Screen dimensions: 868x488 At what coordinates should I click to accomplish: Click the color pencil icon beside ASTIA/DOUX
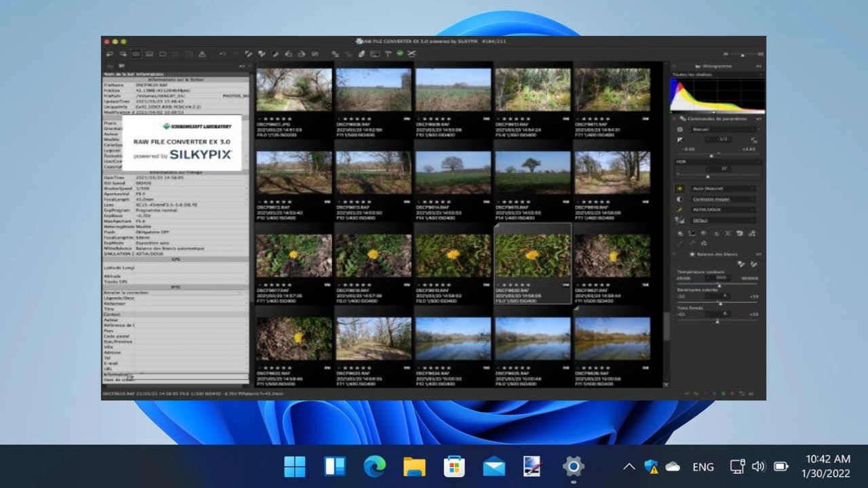click(679, 209)
